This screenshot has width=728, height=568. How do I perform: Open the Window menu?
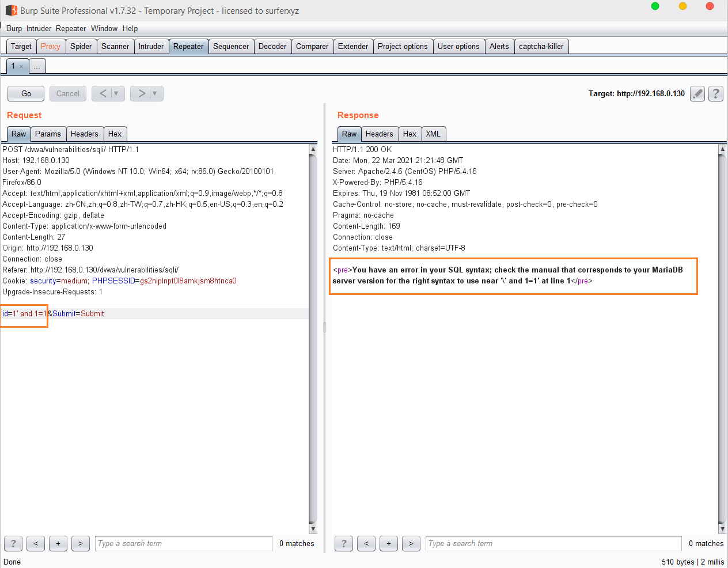(x=104, y=28)
